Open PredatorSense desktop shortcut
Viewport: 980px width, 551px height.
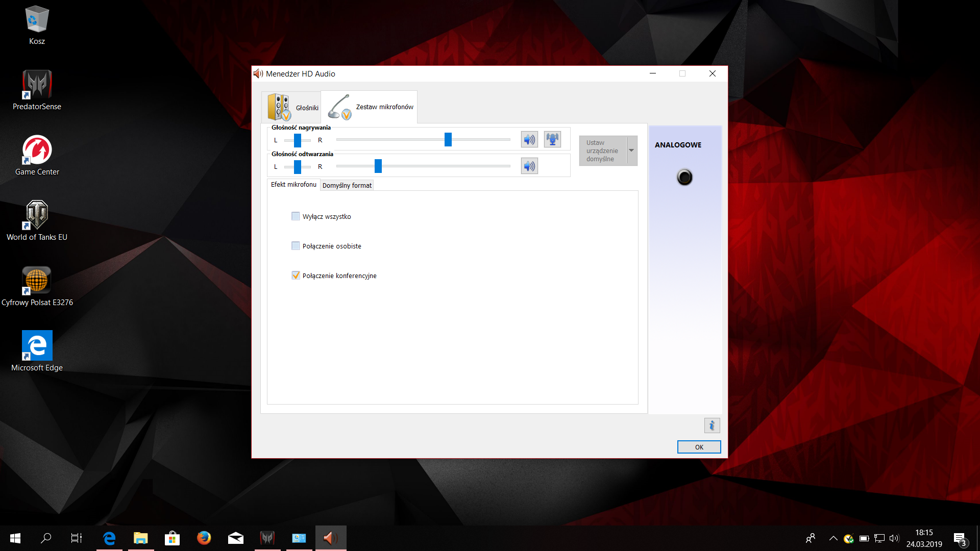pos(37,90)
